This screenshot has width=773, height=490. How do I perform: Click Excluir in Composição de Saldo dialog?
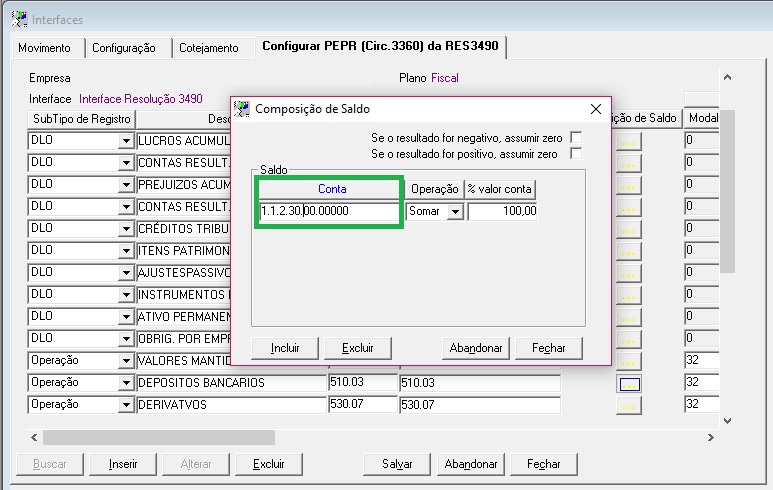[358, 348]
